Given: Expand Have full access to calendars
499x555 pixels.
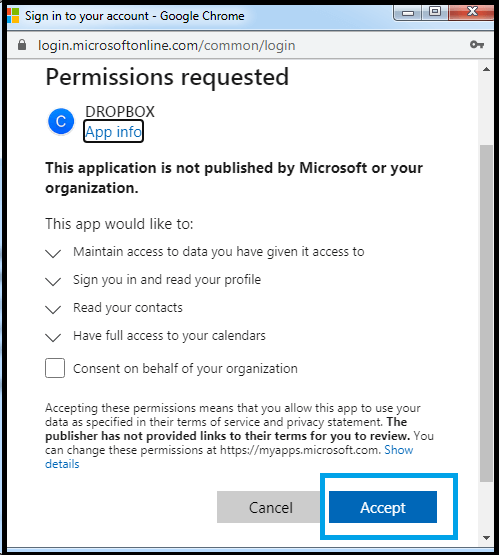Looking at the screenshot, I should tap(53, 337).
